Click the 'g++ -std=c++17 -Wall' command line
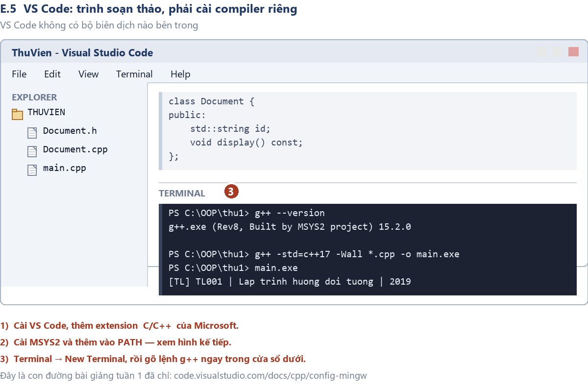This screenshot has height=389, width=588. pyautogui.click(x=314, y=254)
